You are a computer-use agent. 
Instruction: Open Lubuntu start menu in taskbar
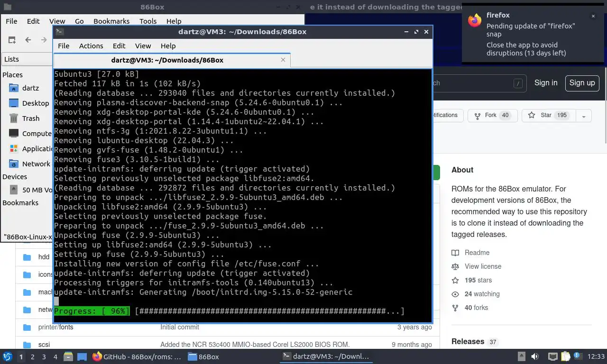click(x=8, y=356)
